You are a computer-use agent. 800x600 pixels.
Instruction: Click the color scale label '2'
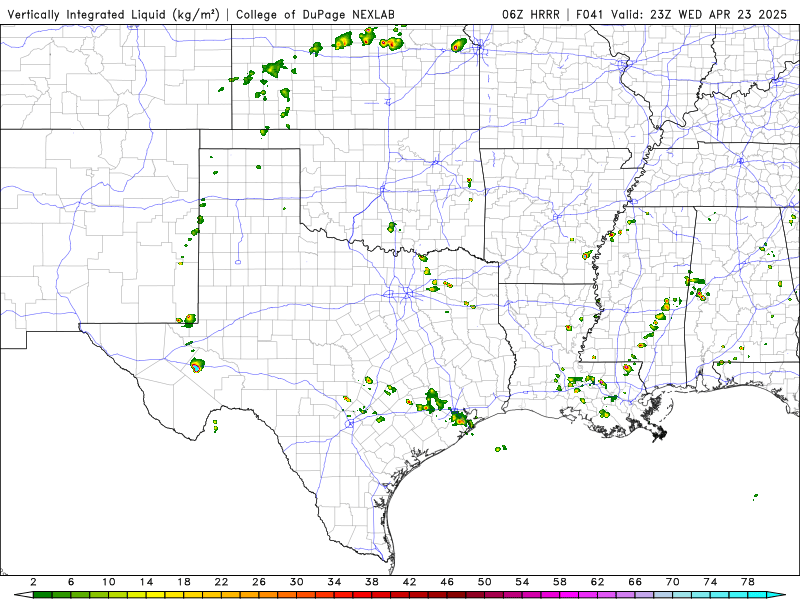tap(33, 582)
